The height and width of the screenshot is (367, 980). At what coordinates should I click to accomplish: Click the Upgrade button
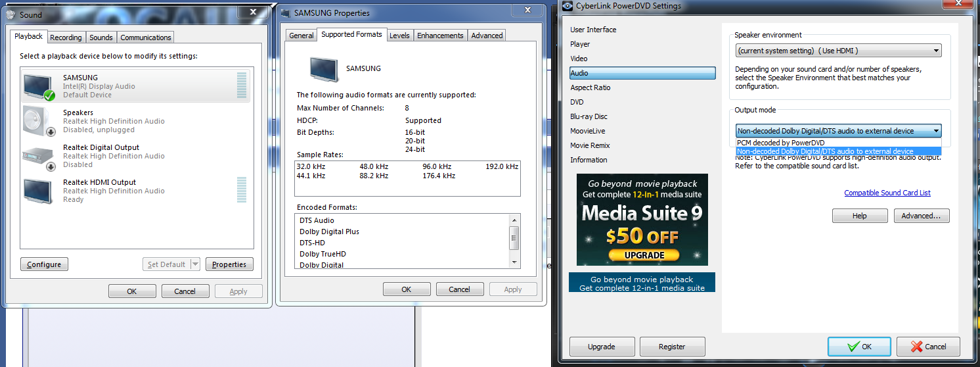(x=602, y=347)
